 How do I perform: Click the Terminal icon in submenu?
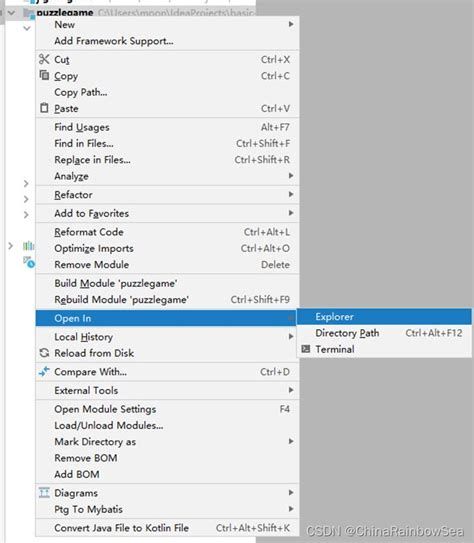[x=306, y=349]
